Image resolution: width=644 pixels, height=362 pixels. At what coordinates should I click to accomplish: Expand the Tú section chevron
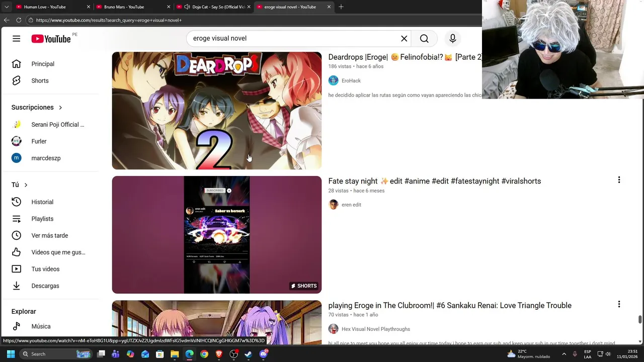(26, 185)
